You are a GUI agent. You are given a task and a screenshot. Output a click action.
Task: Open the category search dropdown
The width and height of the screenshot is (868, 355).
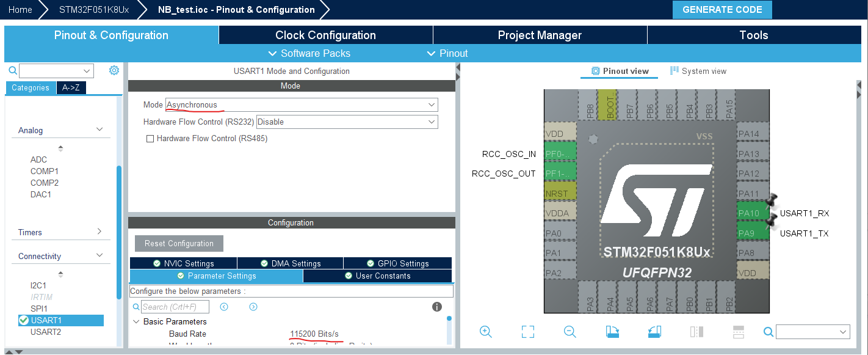click(x=56, y=71)
